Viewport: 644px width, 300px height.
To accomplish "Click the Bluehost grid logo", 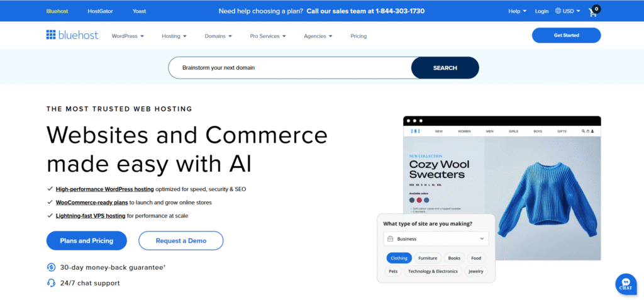I will pos(50,35).
